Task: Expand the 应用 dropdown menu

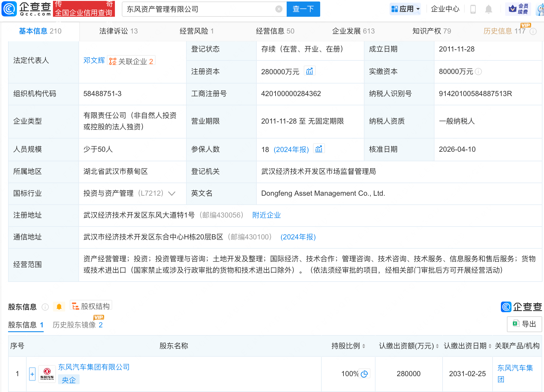Action: tap(405, 9)
